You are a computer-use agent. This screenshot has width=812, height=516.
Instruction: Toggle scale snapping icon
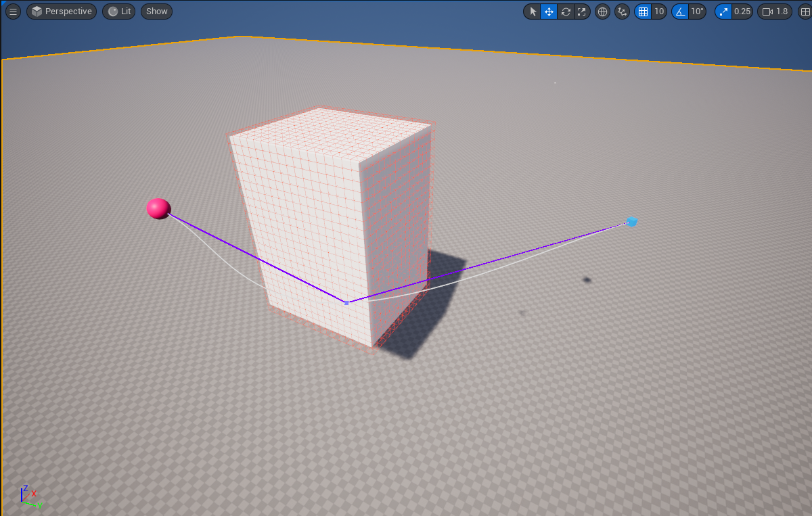click(723, 11)
